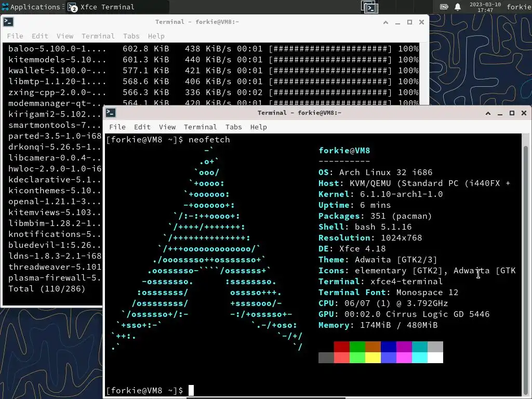
Task: Click the 'CPU: 06/07 (1) @ 3.792GHz' line
Action: [383, 303]
